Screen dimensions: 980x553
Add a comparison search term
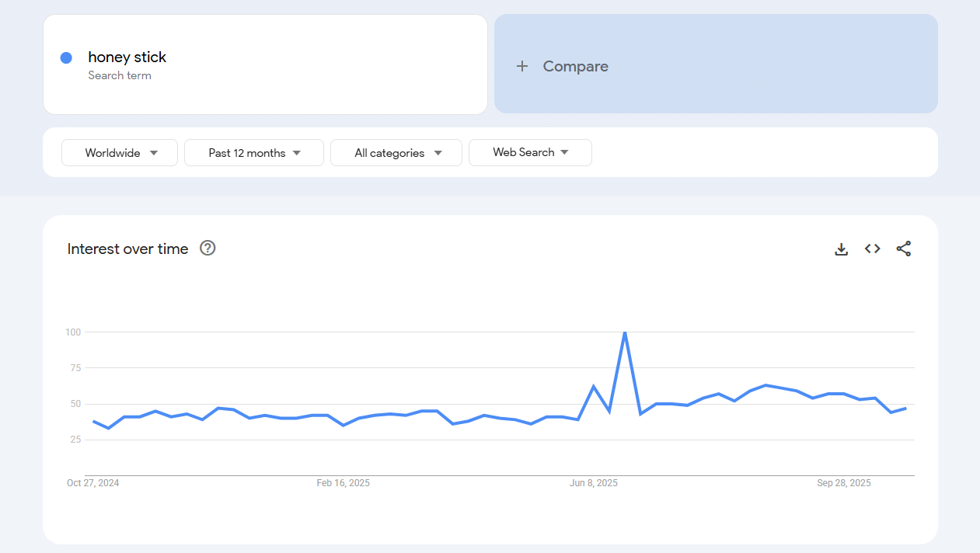[x=575, y=66]
